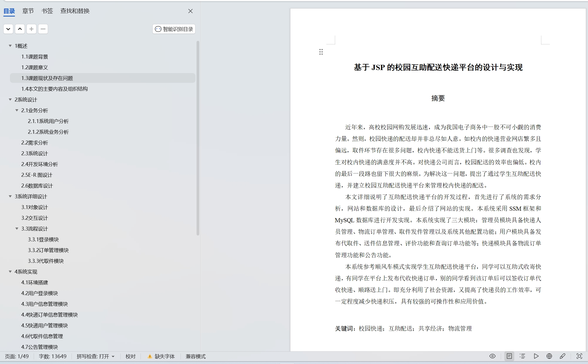Switch to outline view icon
The image size is (588, 364).
coord(522,356)
